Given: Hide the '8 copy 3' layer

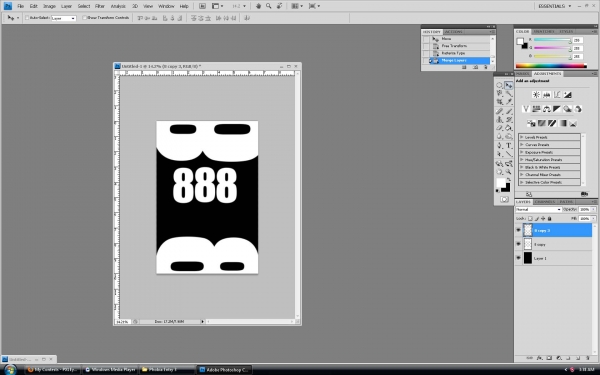Looking at the screenshot, I should click(x=518, y=230).
